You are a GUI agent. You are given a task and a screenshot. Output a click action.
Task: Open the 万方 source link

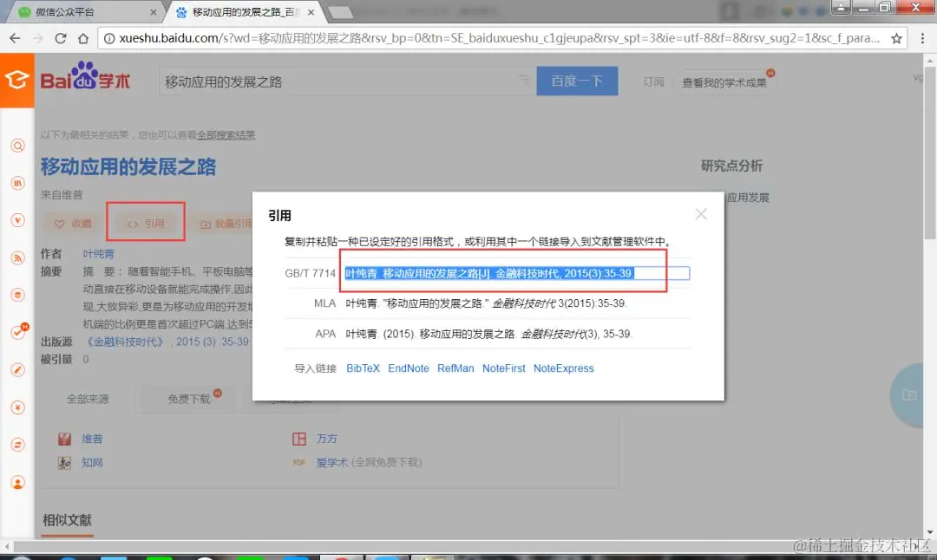coord(326,439)
